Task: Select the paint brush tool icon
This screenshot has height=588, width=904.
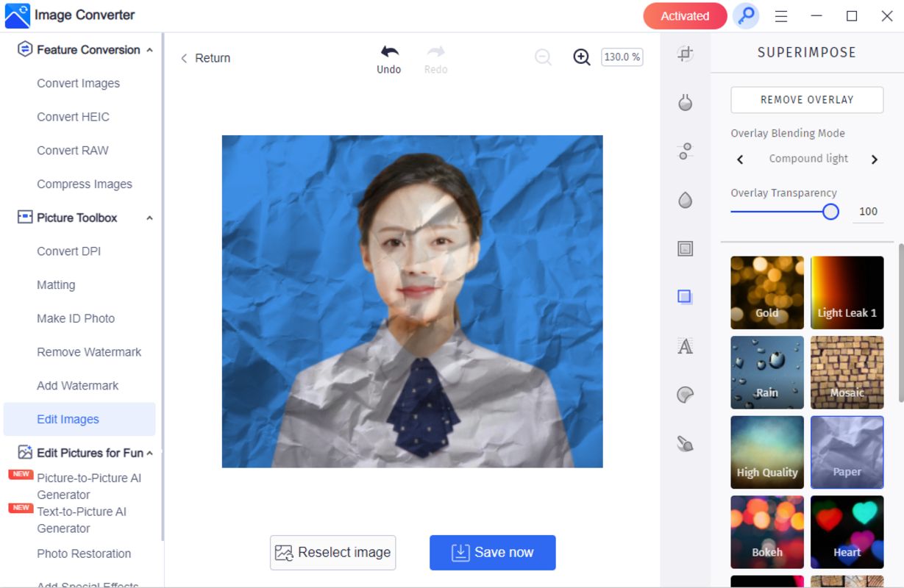Action: (x=686, y=443)
